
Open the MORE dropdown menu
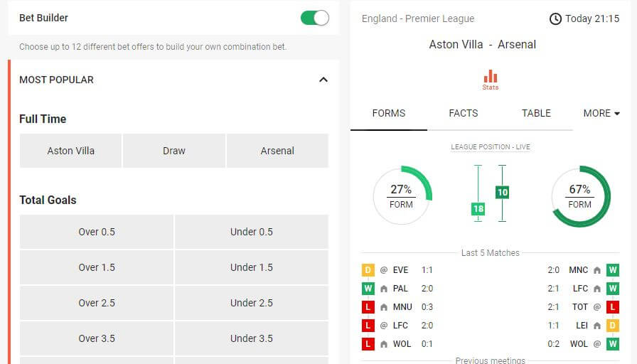(x=601, y=113)
